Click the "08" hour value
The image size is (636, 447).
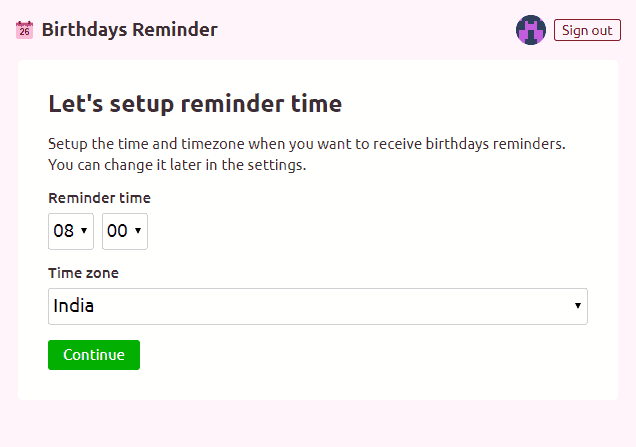(63, 231)
